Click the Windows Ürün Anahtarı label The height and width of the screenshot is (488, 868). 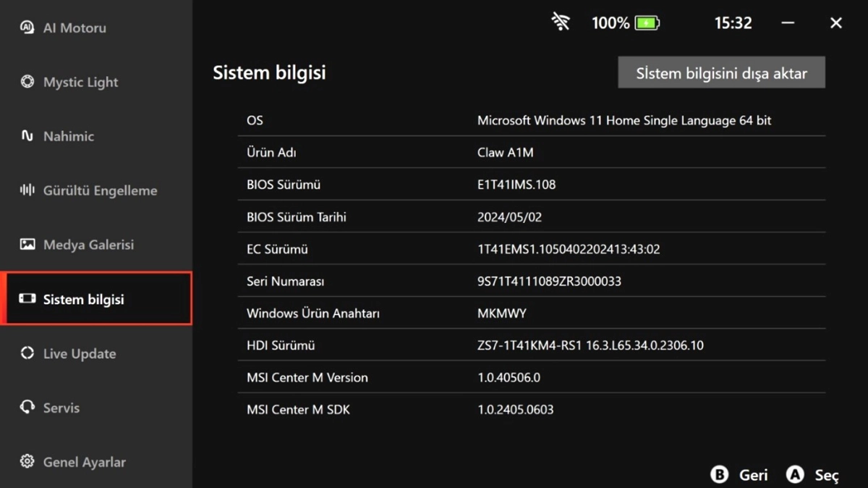click(x=313, y=314)
